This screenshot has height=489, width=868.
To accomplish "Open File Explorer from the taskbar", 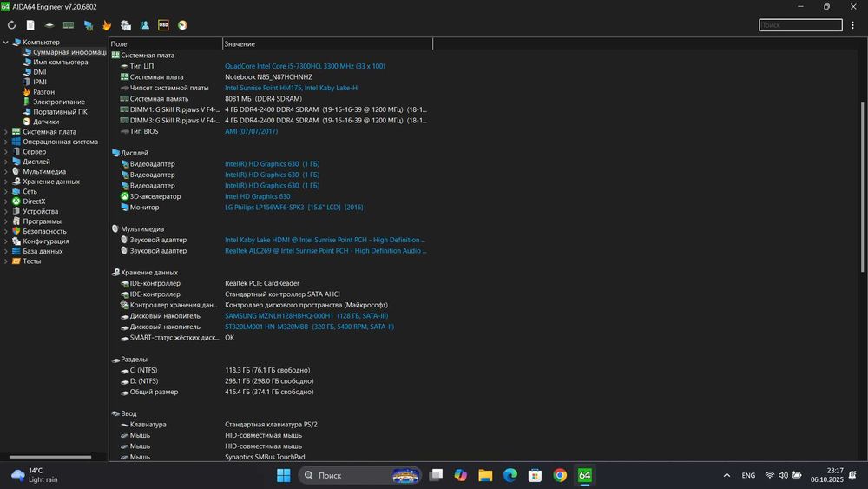I will click(485, 475).
